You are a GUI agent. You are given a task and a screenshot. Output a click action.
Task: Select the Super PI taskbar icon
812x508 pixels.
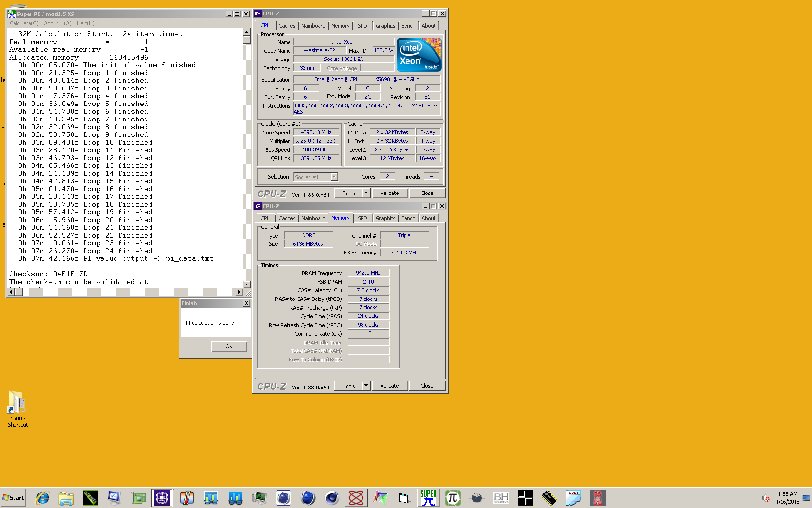429,498
